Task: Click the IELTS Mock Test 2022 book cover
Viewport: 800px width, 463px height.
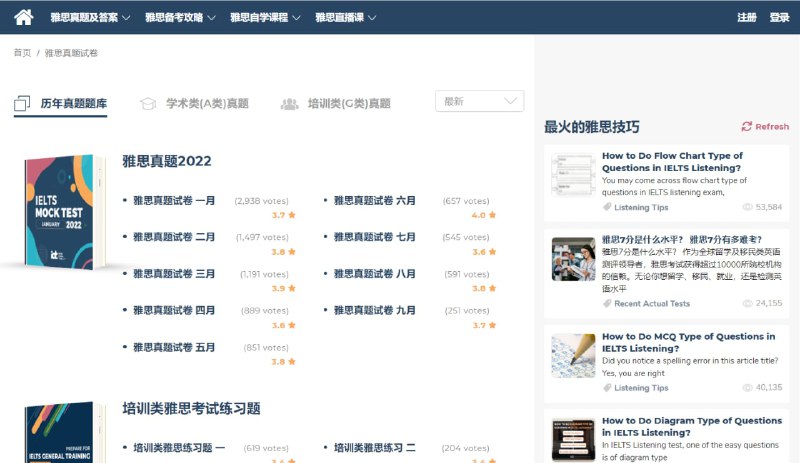Action: [64, 212]
